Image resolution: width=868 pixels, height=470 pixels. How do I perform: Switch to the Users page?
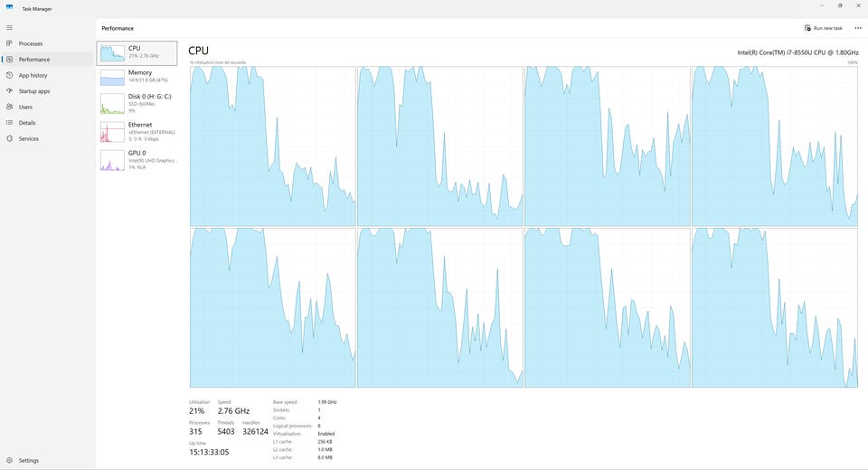pos(47,107)
